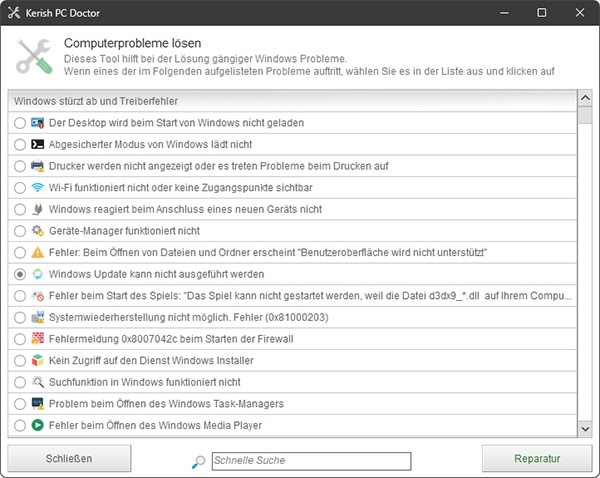Click the Reparatur button

[537, 458]
